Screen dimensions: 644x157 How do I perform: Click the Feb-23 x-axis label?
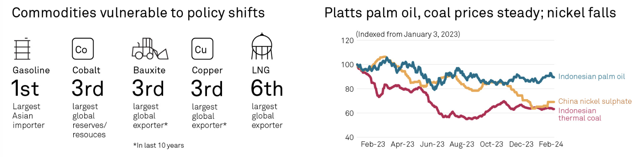pyautogui.click(x=373, y=144)
